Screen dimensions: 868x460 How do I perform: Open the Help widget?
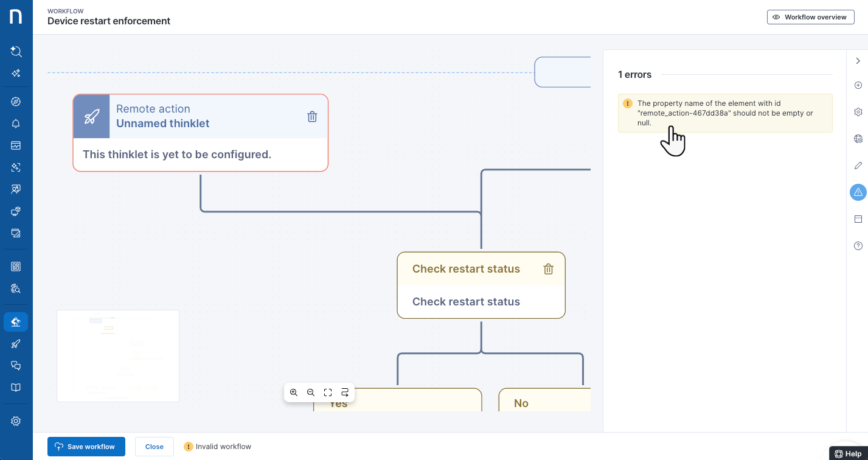(848, 453)
